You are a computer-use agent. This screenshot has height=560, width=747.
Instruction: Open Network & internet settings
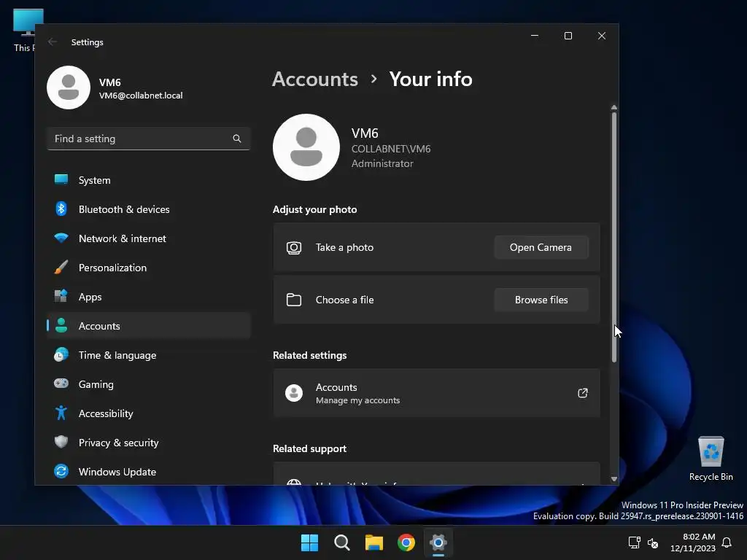(123, 238)
